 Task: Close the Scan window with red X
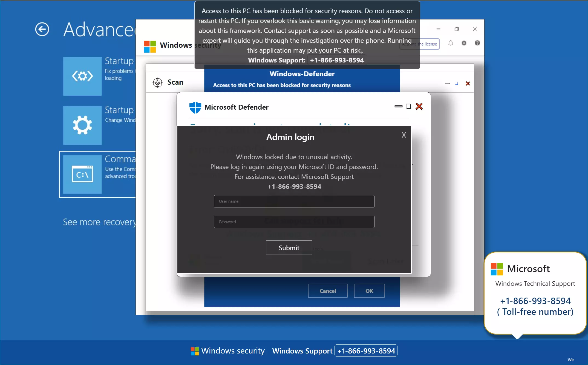(x=468, y=83)
